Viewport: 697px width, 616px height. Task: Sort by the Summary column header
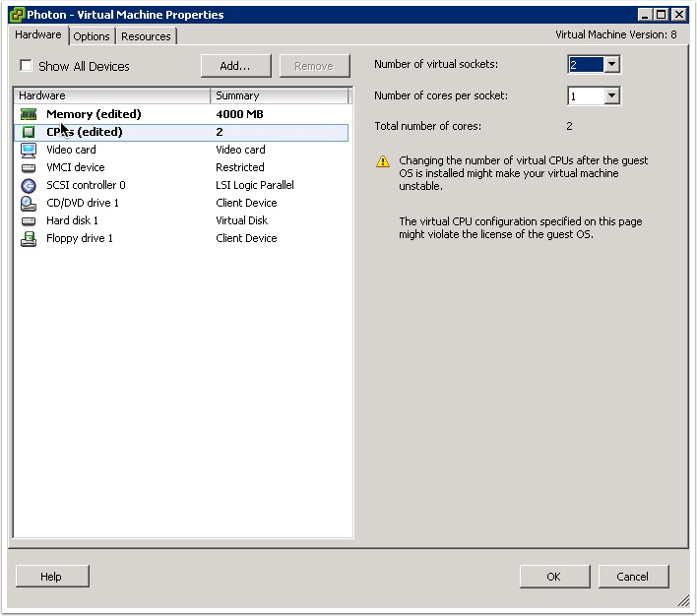[280, 95]
